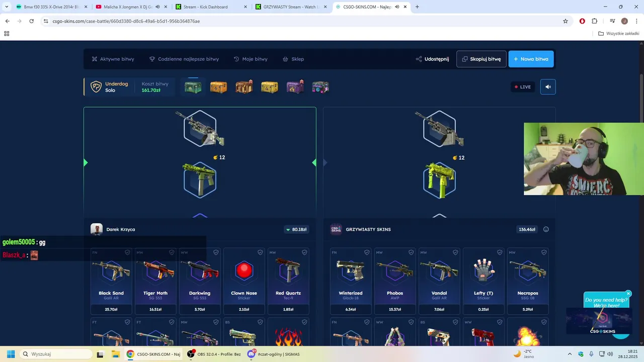644x362 pixels.
Task: Open the weather widget showing -2°C
Action: pos(524,354)
